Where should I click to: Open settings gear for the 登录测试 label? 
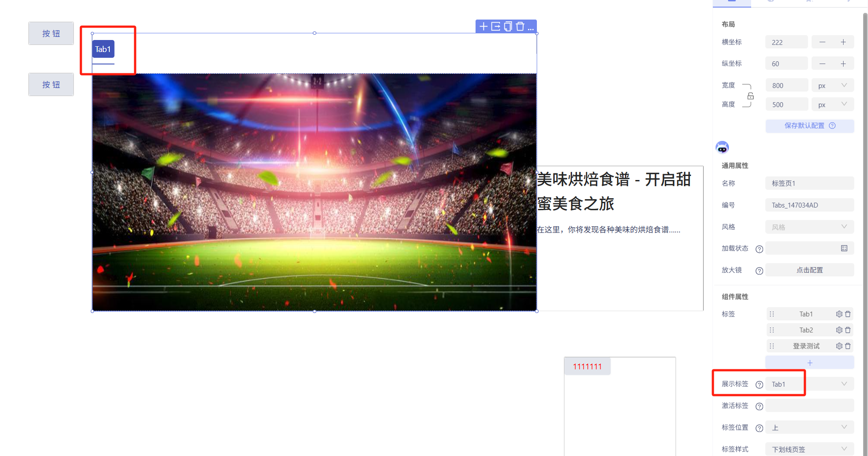(839, 346)
